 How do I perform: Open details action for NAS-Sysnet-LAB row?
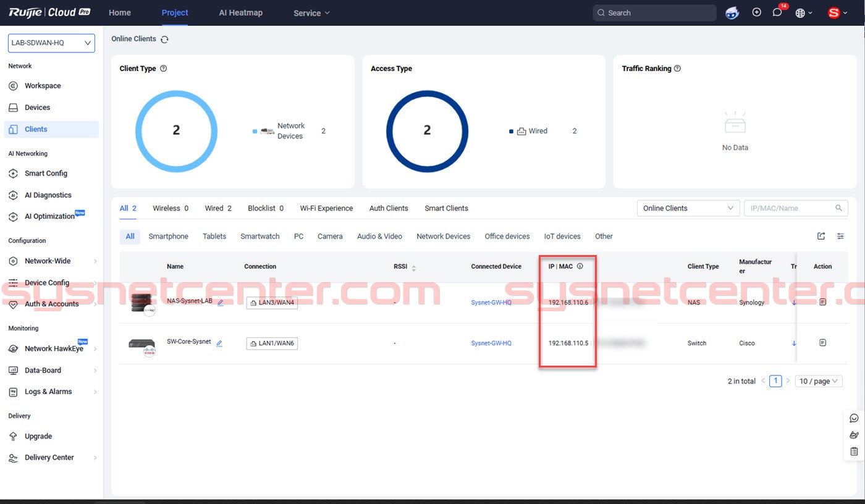[822, 302]
